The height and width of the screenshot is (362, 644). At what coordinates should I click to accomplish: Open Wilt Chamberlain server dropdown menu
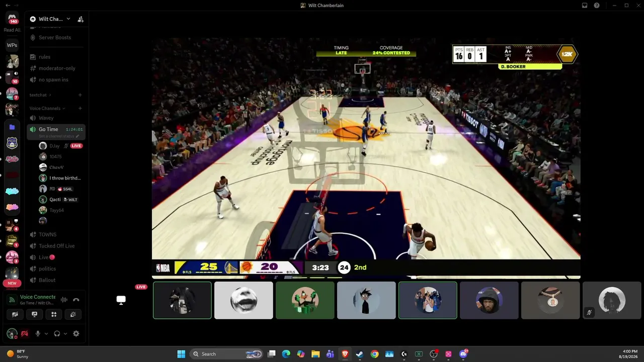point(50,19)
